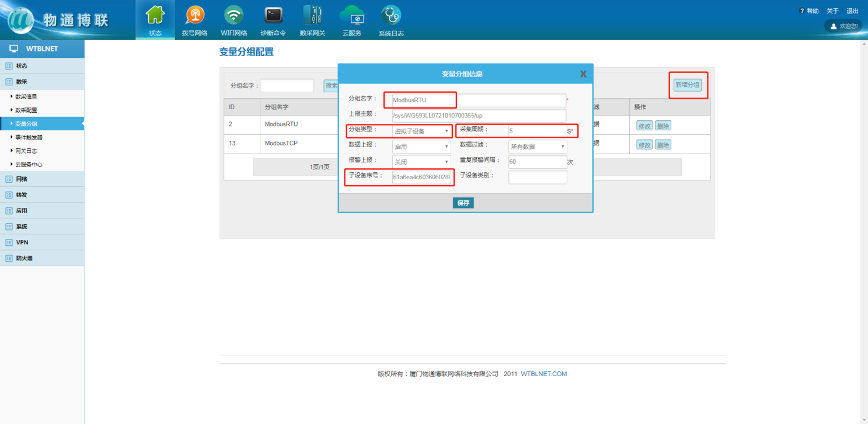Open the diagnostic command terminal icon
This screenshot has height=424, width=868.
tap(273, 15)
